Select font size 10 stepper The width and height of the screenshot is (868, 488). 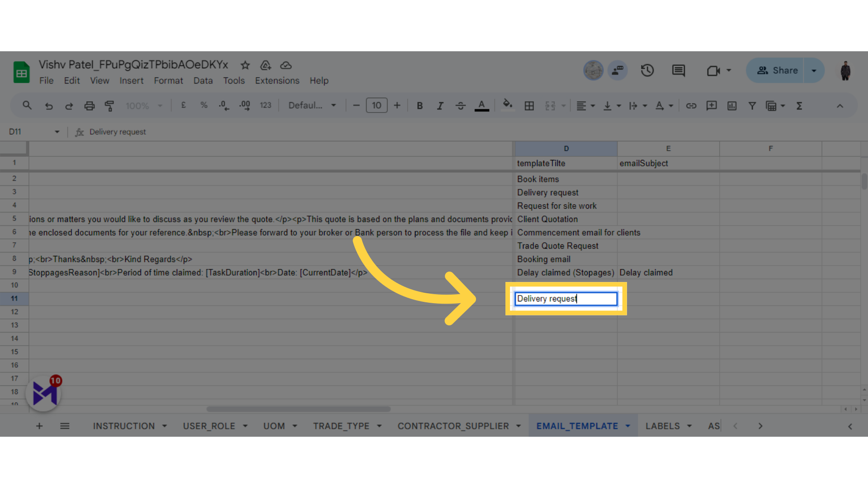pos(377,106)
